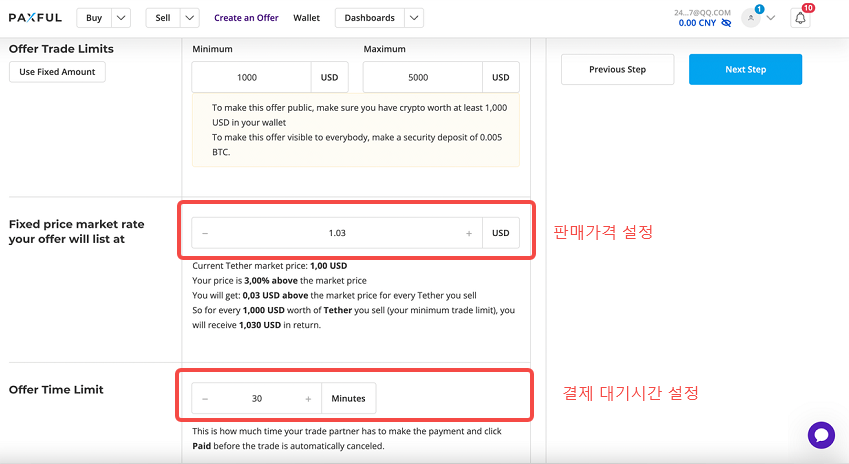Screen dimensions: 849x464
Task: Click the user profile avatar
Action: (x=750, y=18)
